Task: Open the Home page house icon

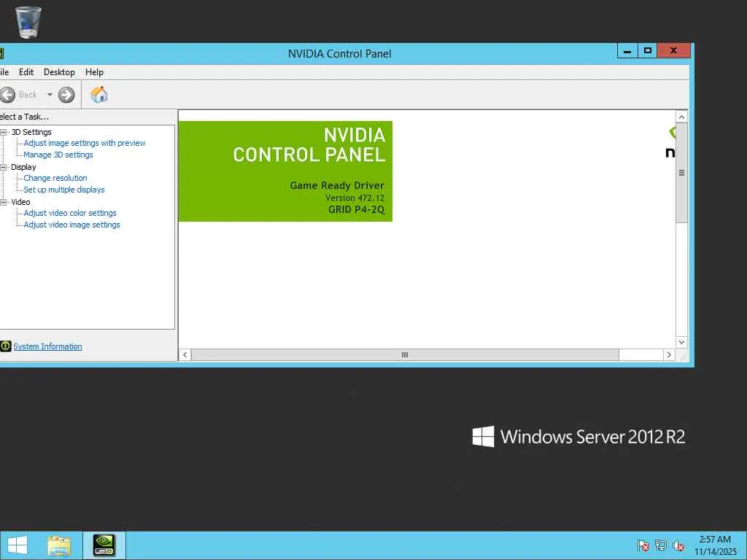Action: tap(99, 94)
